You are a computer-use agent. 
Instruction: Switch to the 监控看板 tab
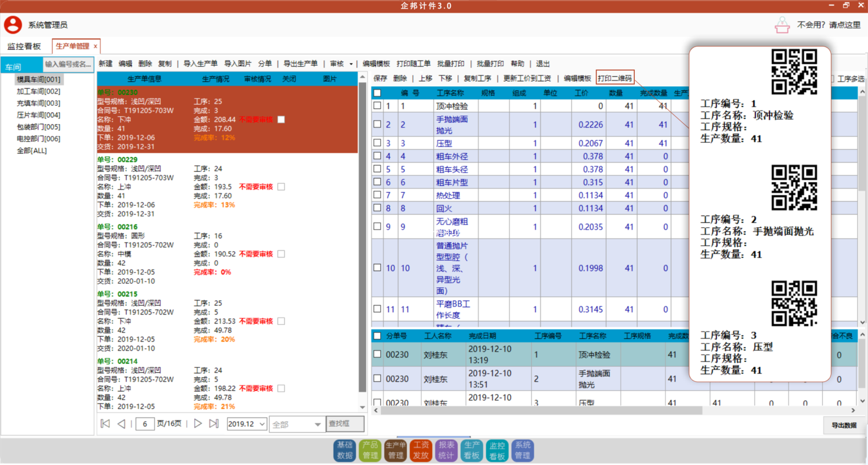coord(24,46)
